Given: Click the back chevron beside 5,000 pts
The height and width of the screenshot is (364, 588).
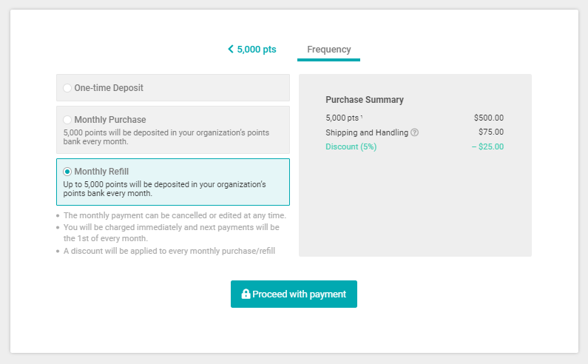Looking at the screenshot, I should pyautogui.click(x=231, y=50).
